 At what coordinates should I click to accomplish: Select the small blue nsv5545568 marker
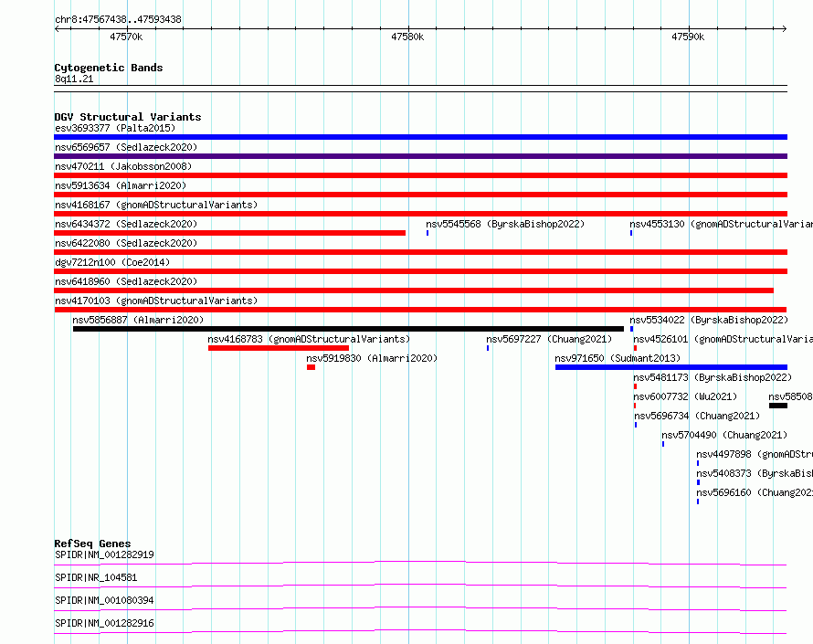[428, 233]
